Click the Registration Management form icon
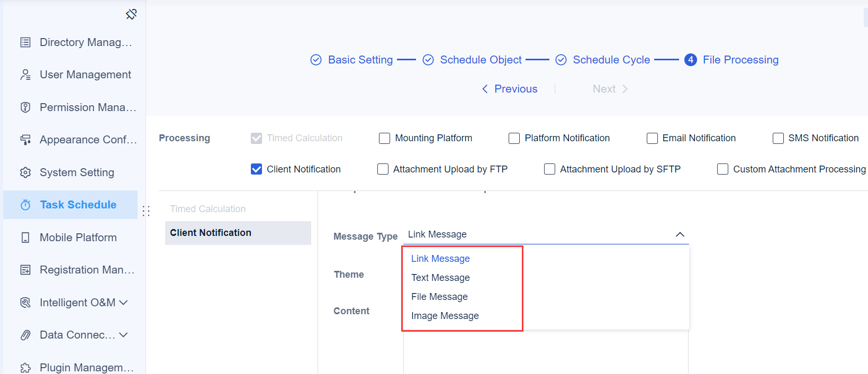The height and width of the screenshot is (374, 868). click(x=25, y=270)
